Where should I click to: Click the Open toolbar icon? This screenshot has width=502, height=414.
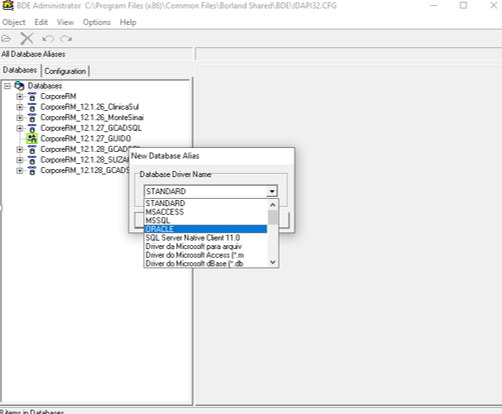pyautogui.click(x=6, y=39)
